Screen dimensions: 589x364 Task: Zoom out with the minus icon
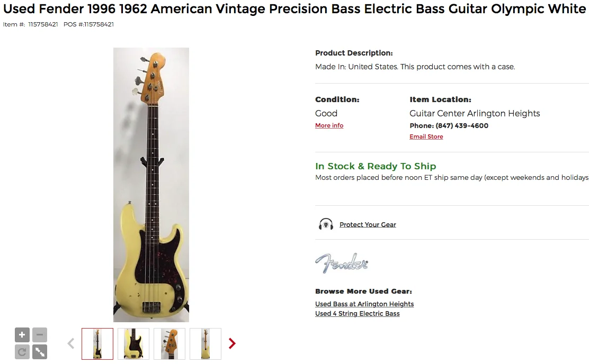[x=40, y=335]
